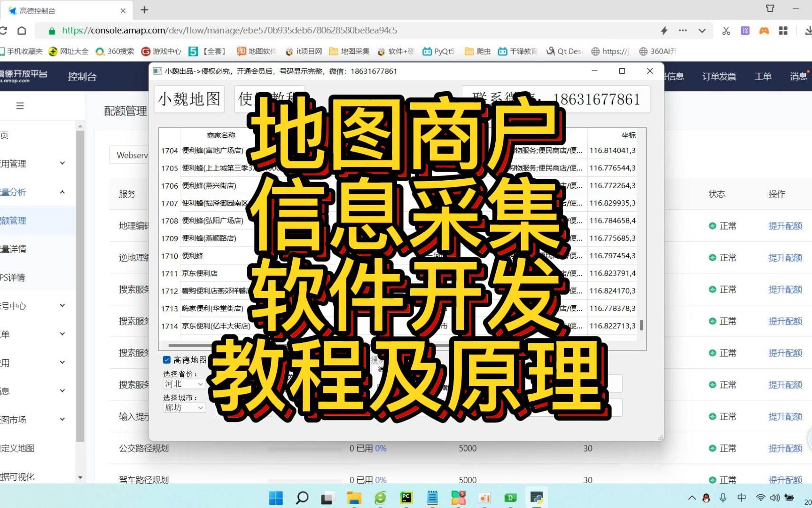This screenshot has height=508, width=812.
Task: Open the Python app taskbar icon
Action: (x=537, y=498)
